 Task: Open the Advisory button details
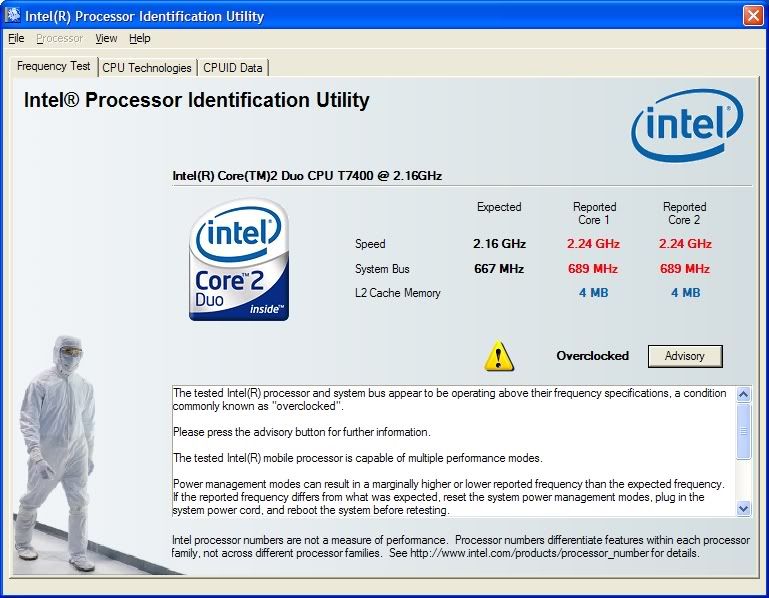click(685, 356)
